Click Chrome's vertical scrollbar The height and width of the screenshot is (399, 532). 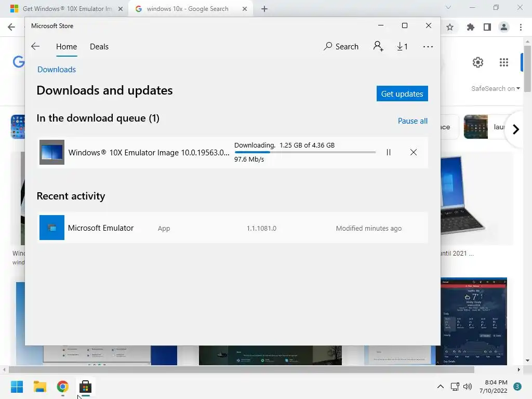pos(527,68)
